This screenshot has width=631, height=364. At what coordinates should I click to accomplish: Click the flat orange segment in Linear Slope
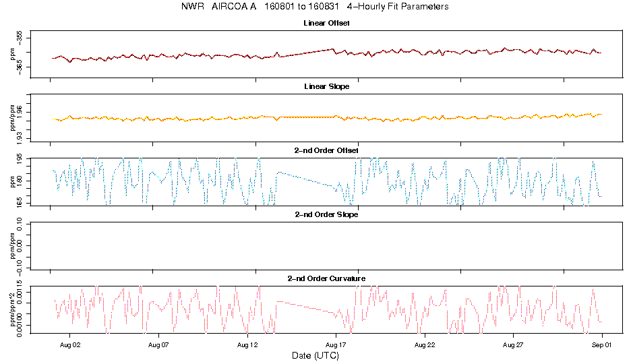pos(307,117)
